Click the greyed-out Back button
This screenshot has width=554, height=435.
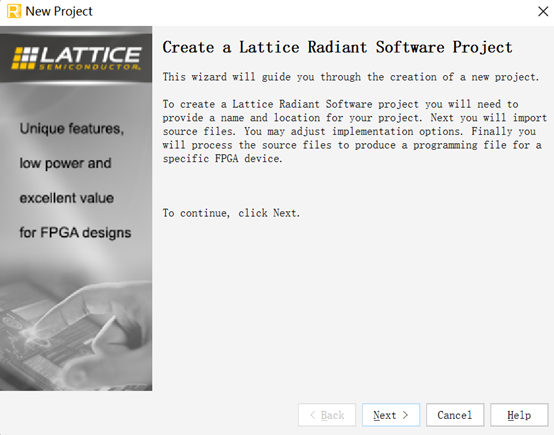tap(327, 415)
